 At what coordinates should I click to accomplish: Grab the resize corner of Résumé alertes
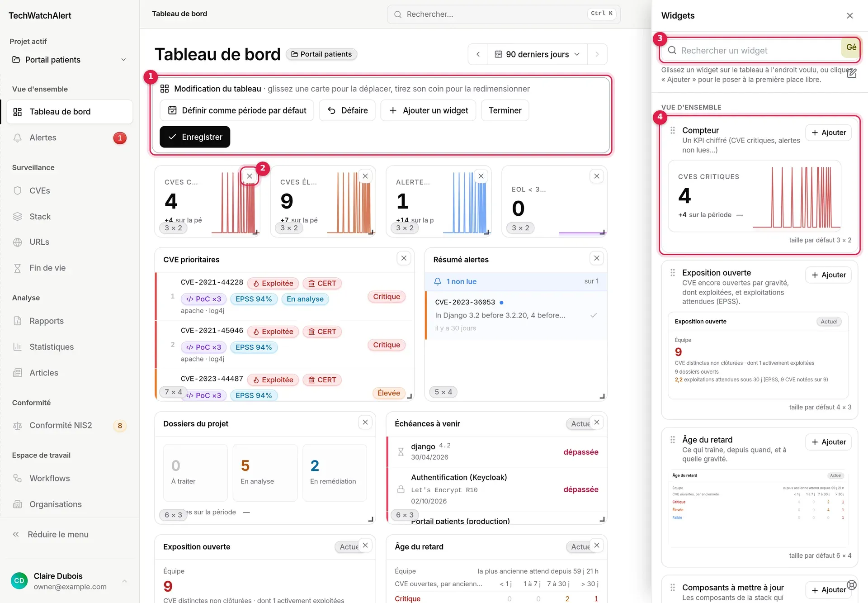[x=602, y=396]
